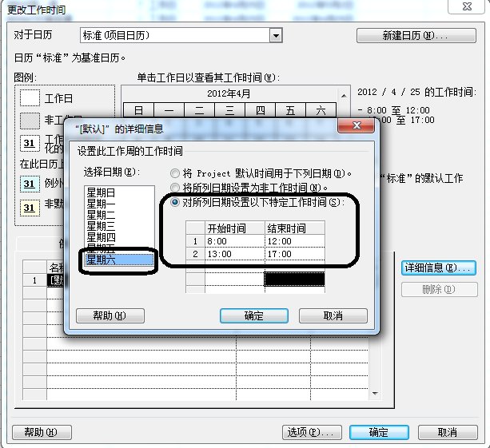Click the 五 weekday column header in the calendar
Screen dimensions: 490x448
coord(290,110)
